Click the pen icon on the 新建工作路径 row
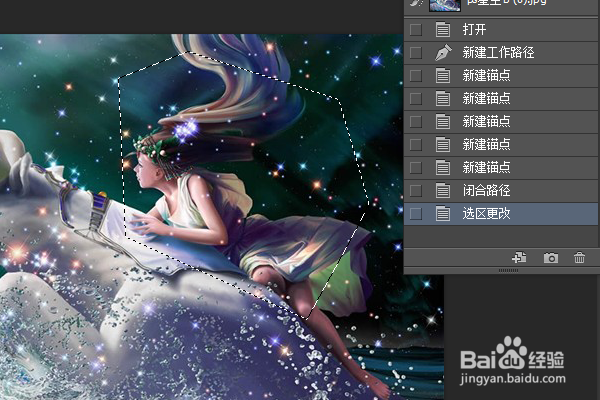Image resolution: width=600 pixels, height=400 pixels. pos(443,52)
